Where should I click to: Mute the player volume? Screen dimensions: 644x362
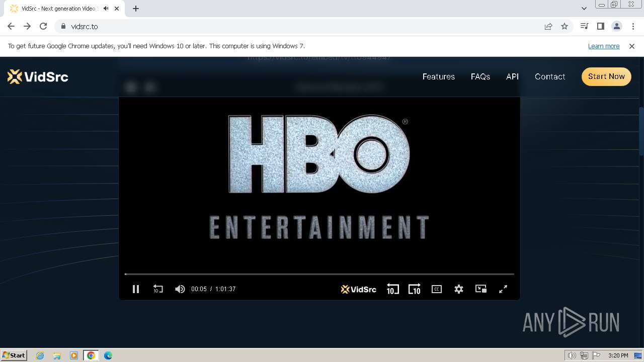[x=180, y=289]
